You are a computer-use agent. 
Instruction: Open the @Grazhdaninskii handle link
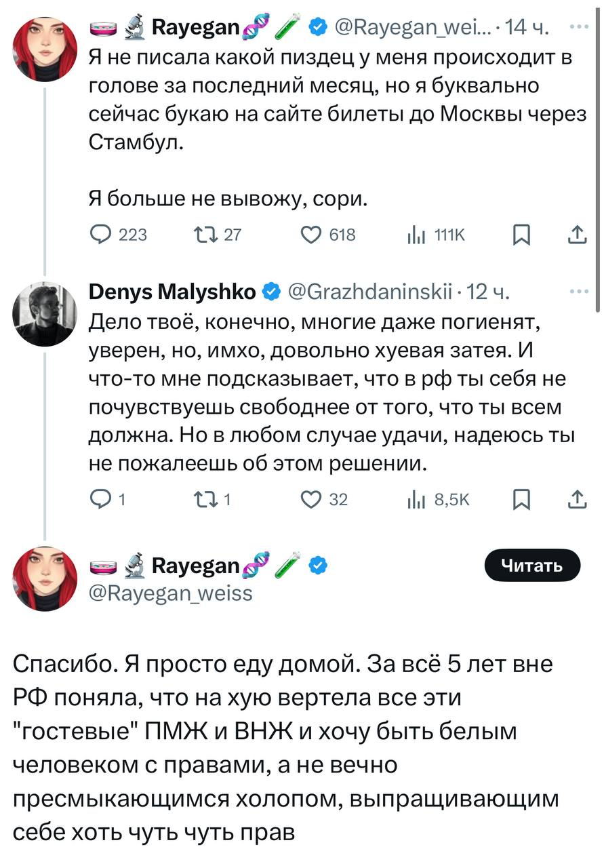369,292
